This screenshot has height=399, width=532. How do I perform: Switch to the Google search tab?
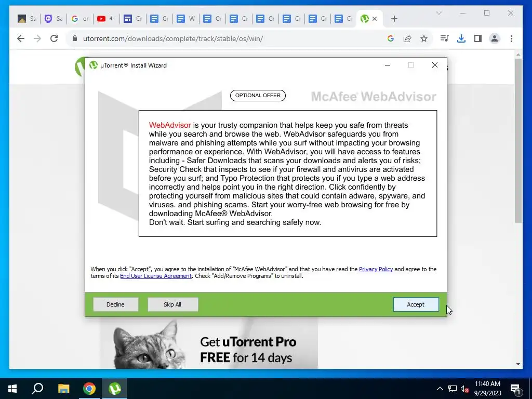pyautogui.click(x=79, y=19)
